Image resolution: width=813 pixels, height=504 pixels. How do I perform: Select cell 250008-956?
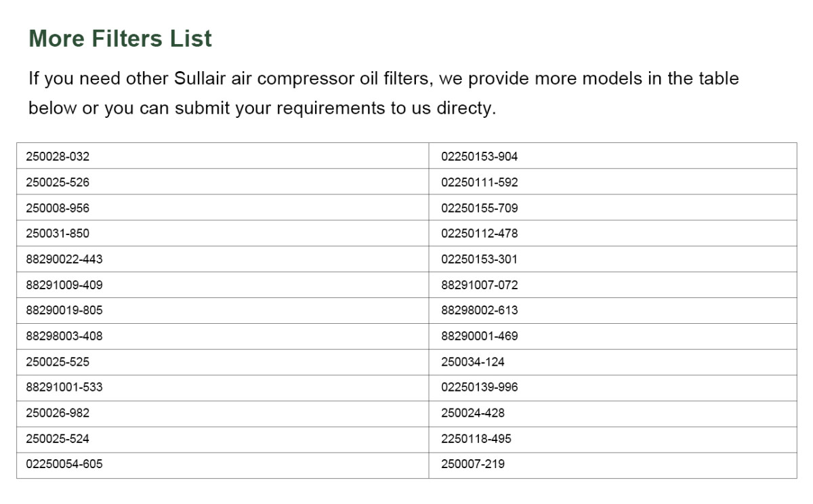tap(222, 207)
